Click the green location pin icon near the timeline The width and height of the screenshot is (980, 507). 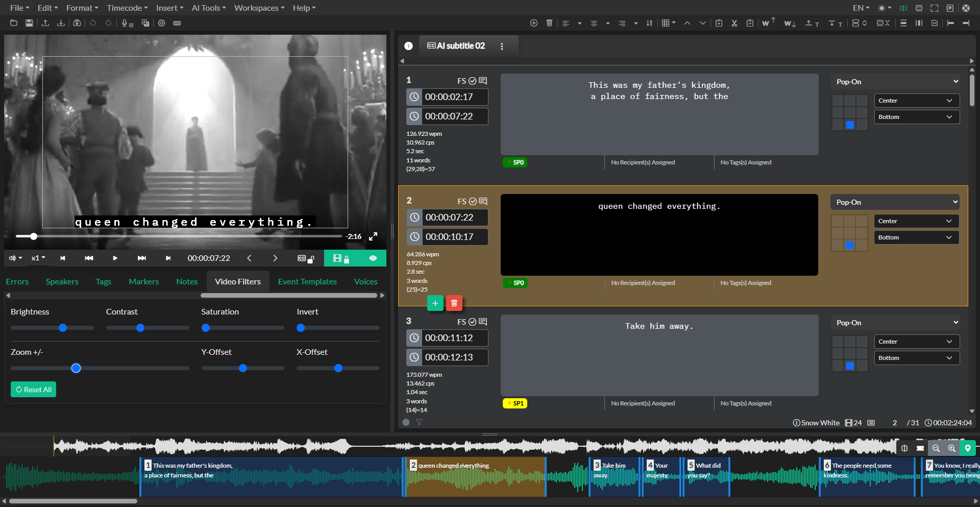(968, 448)
